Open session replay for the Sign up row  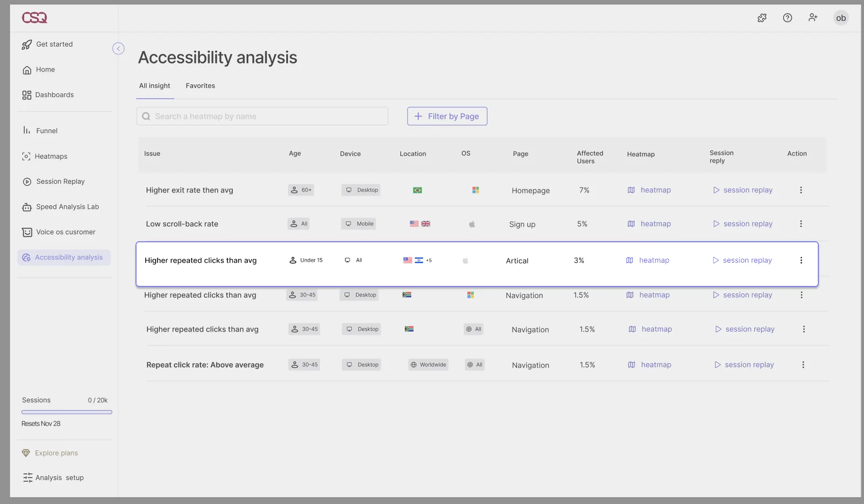pos(743,224)
